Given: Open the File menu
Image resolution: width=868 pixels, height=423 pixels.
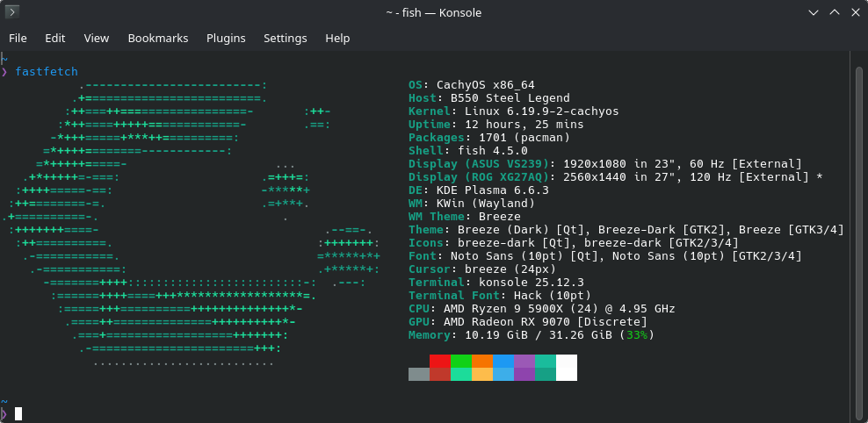Looking at the screenshot, I should point(18,38).
